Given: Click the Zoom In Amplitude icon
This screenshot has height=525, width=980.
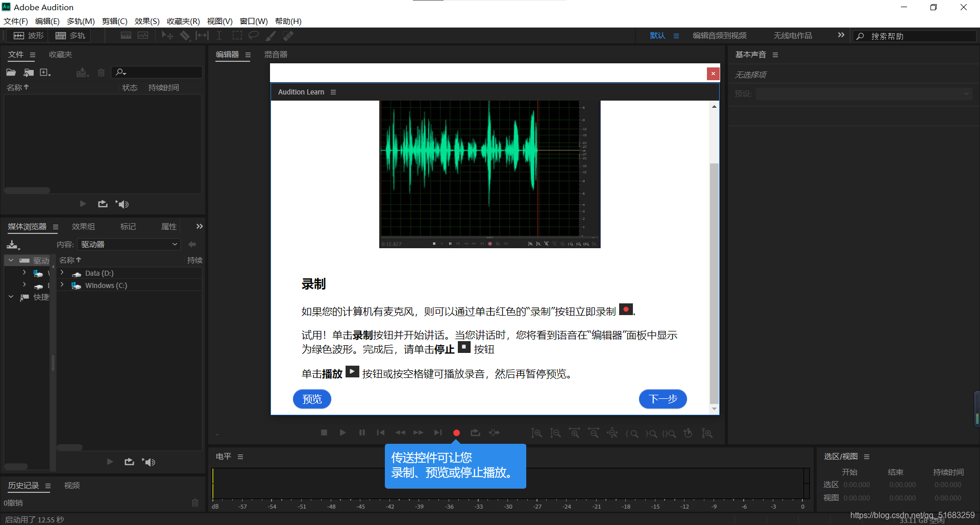Looking at the screenshot, I should pyautogui.click(x=536, y=433).
